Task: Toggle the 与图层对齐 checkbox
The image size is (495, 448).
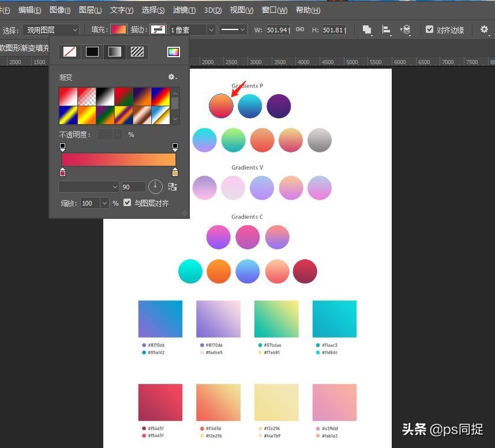Action: 127,203
